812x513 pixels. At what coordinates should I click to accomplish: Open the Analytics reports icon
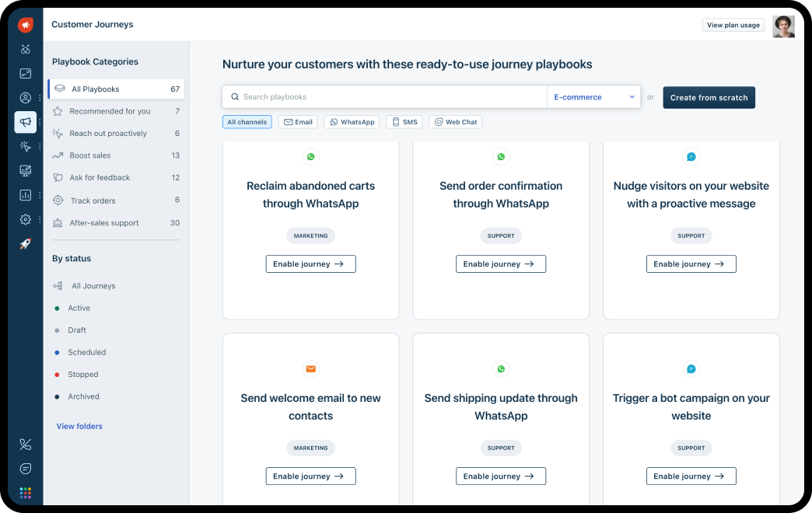pyautogui.click(x=25, y=194)
